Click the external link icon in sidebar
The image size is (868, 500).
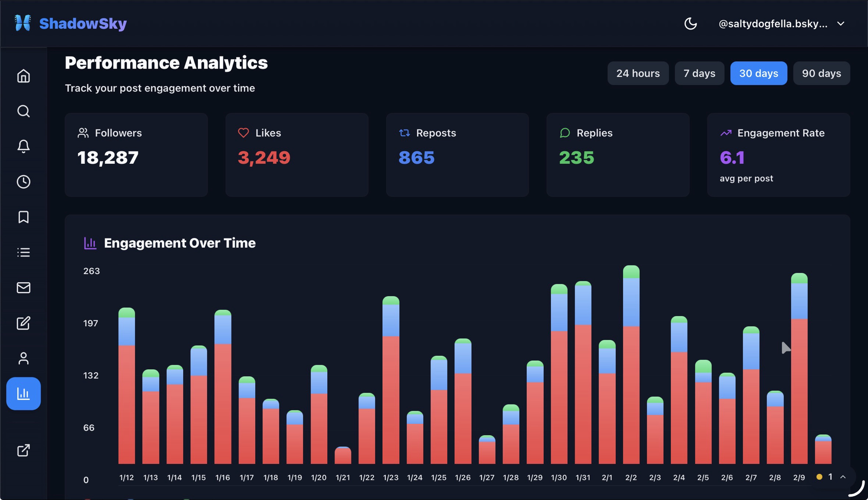[x=23, y=450]
